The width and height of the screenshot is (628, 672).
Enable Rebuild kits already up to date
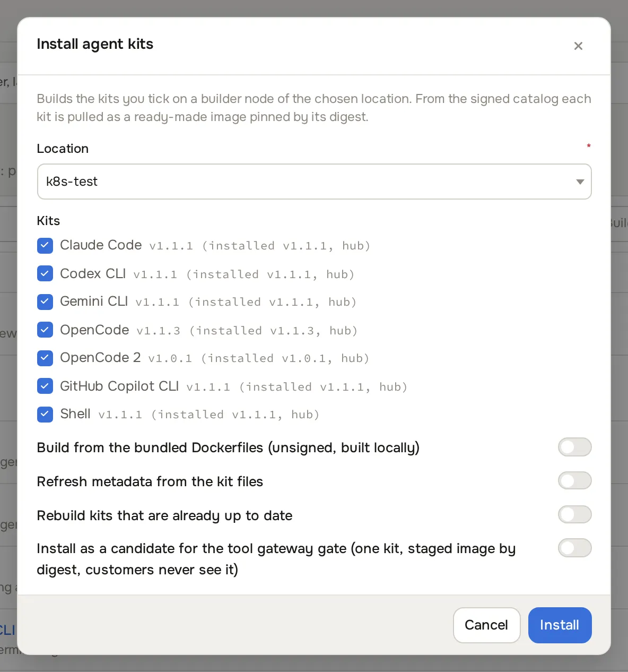click(574, 514)
